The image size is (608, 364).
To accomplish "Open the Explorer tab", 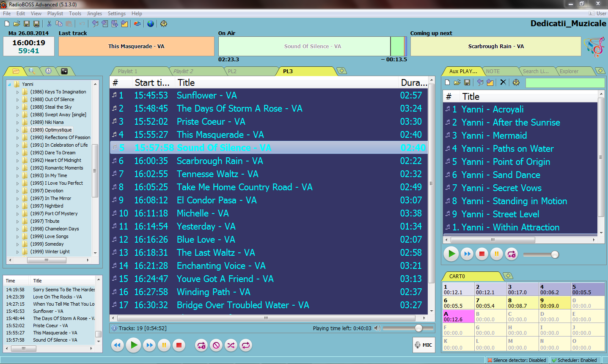I will [569, 71].
